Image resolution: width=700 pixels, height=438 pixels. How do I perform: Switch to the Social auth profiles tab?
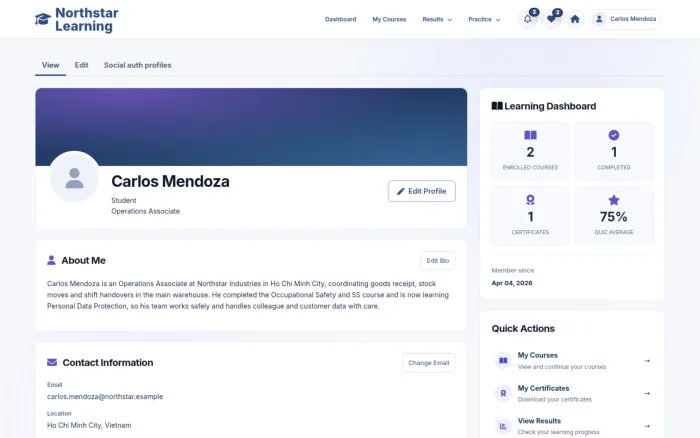click(138, 65)
